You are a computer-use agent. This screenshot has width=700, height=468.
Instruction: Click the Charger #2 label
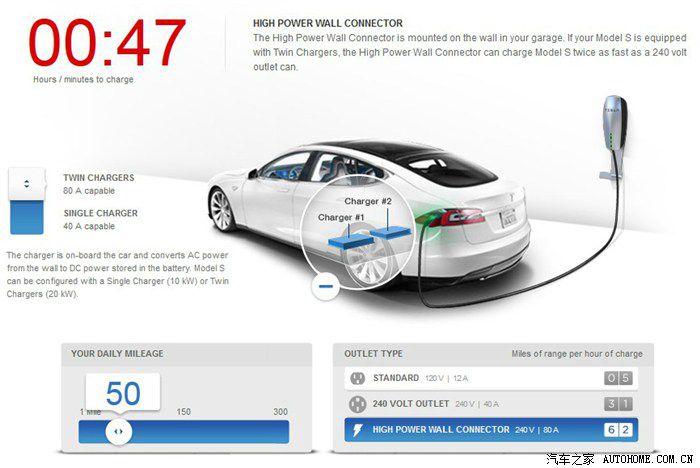(x=368, y=201)
